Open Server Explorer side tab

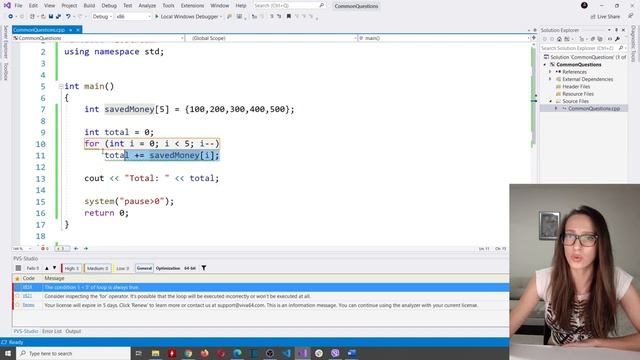click(5, 42)
